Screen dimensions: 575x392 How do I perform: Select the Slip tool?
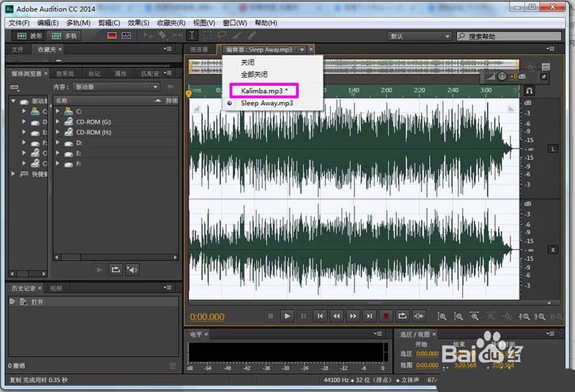[x=177, y=35]
